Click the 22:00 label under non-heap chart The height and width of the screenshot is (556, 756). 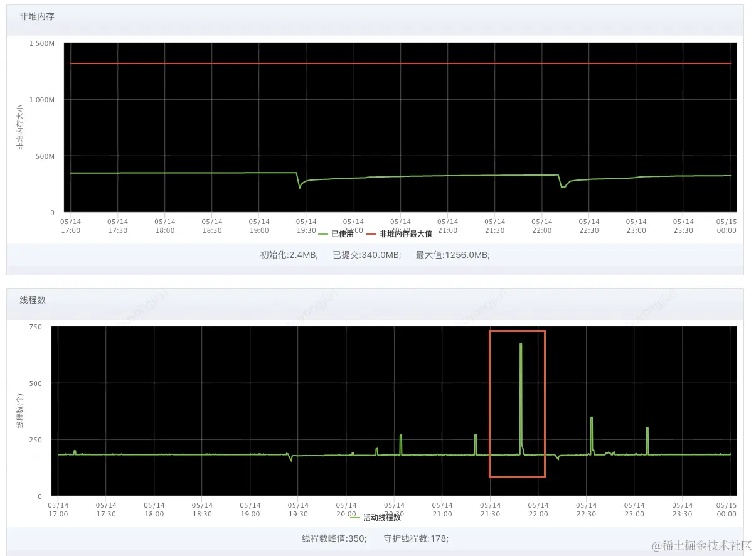click(542, 226)
